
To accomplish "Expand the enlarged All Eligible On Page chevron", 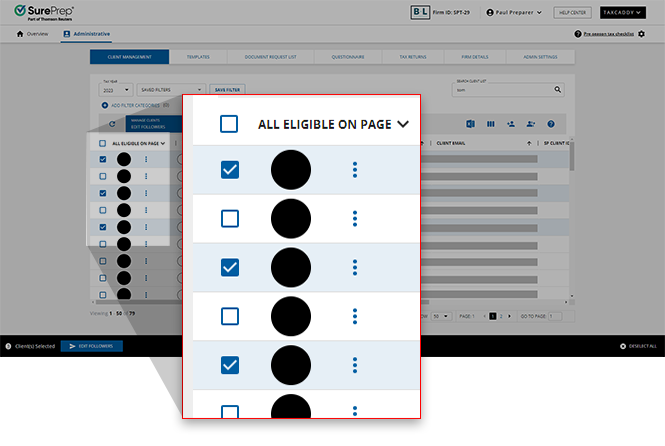I will [x=403, y=124].
